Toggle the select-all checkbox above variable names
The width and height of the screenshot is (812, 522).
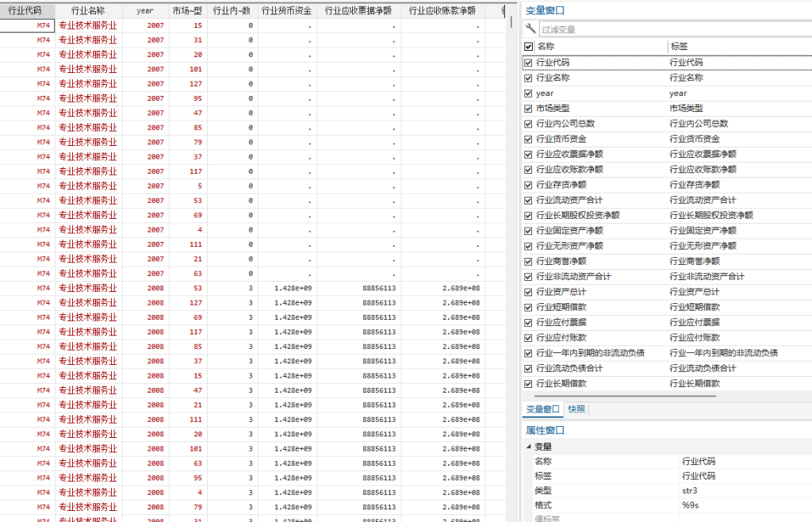(x=528, y=46)
